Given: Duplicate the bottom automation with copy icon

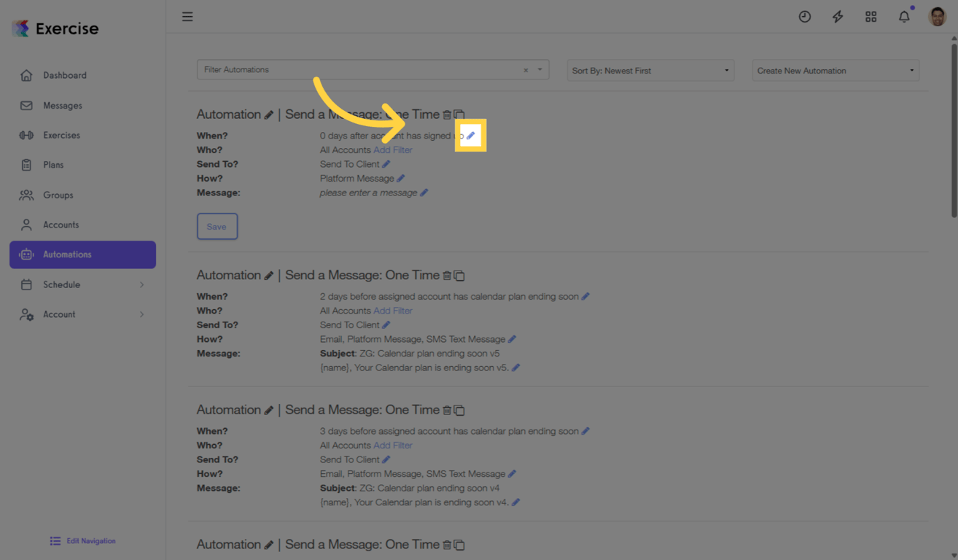Looking at the screenshot, I should coord(459,545).
